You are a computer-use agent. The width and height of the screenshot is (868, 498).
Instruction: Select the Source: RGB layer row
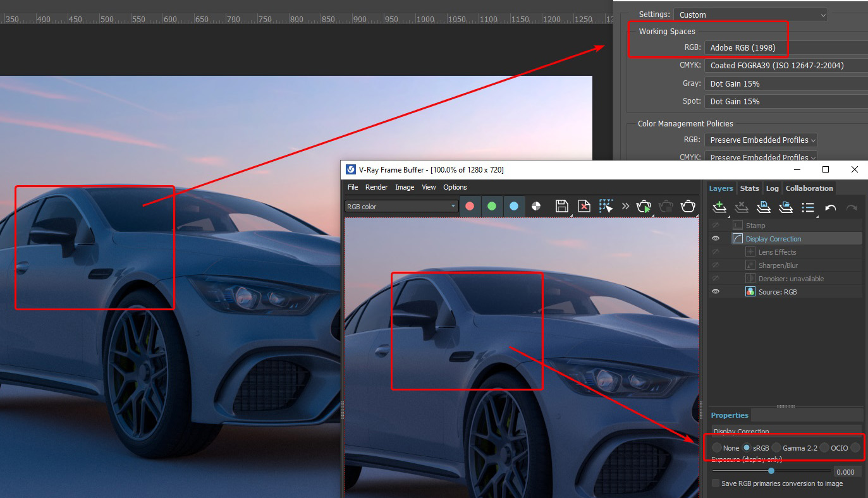[x=786, y=291]
